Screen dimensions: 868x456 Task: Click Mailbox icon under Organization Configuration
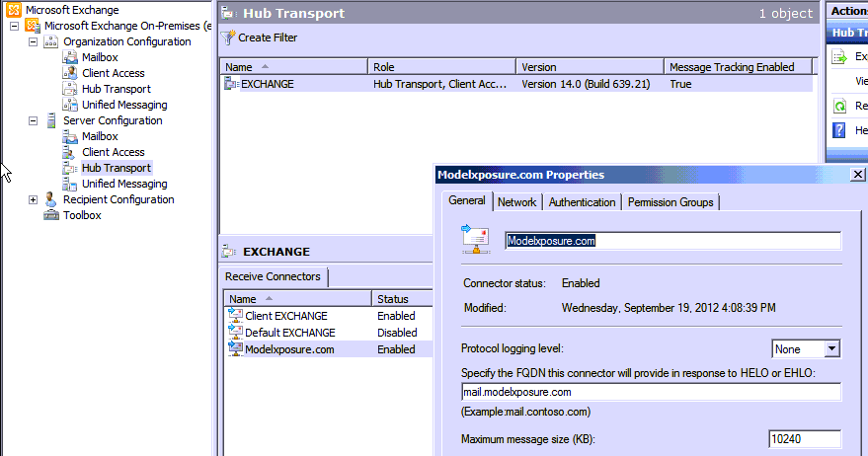70,57
